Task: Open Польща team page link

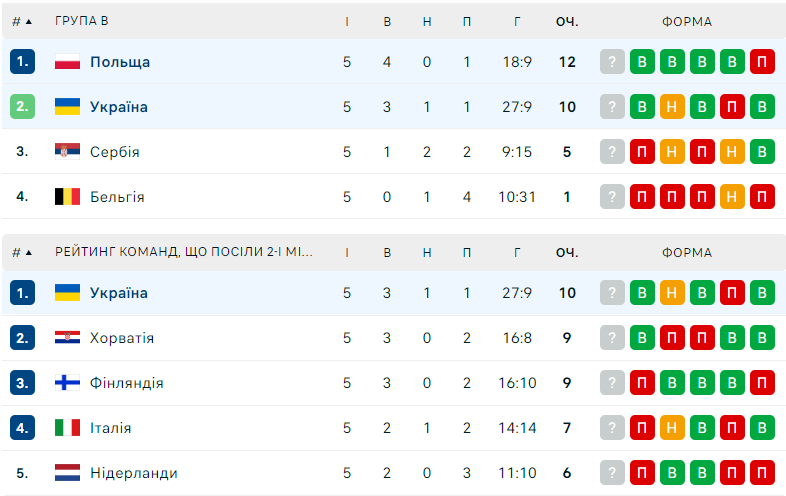Action: [120, 62]
